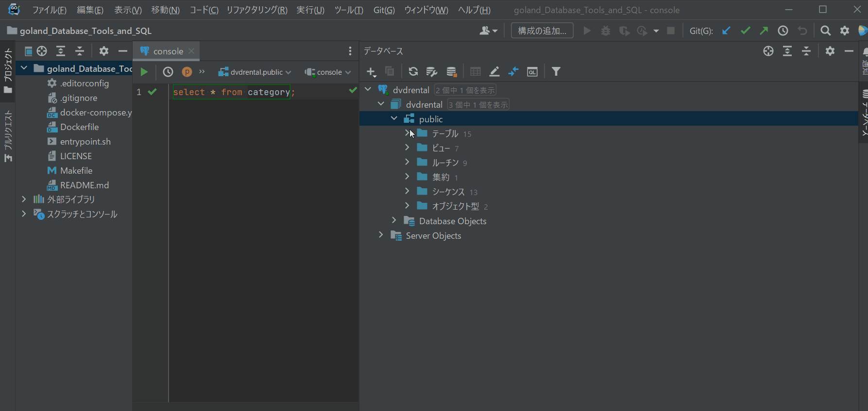Open query history clock icon
Image resolution: width=868 pixels, height=411 pixels.
coord(168,72)
